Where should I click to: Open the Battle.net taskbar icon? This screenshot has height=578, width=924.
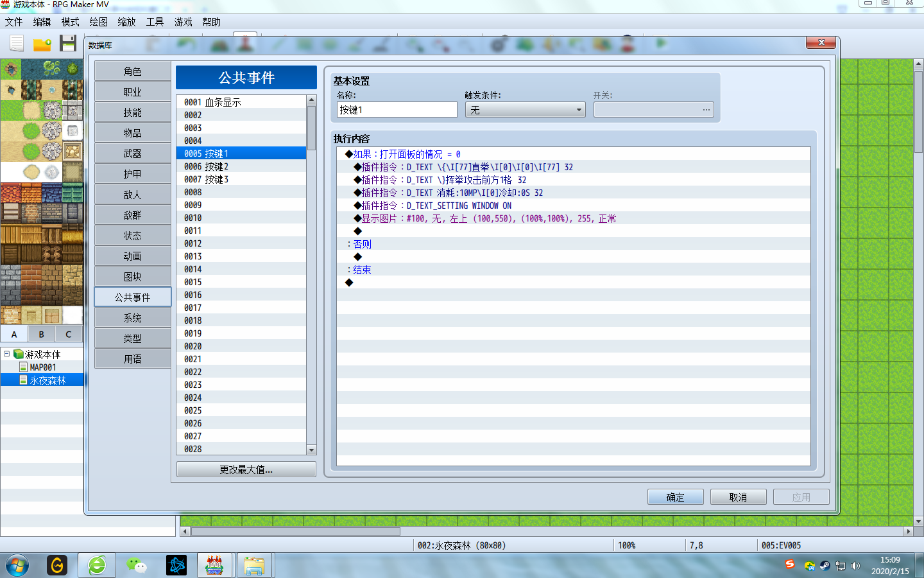coord(176,565)
